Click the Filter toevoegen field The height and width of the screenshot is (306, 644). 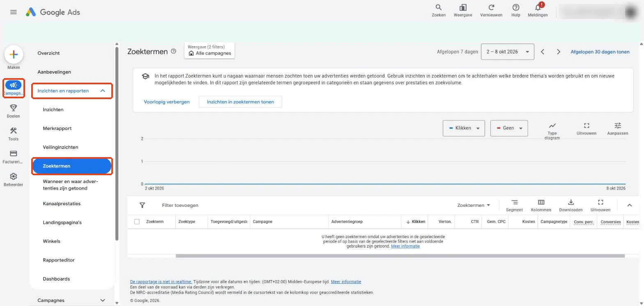coord(180,205)
